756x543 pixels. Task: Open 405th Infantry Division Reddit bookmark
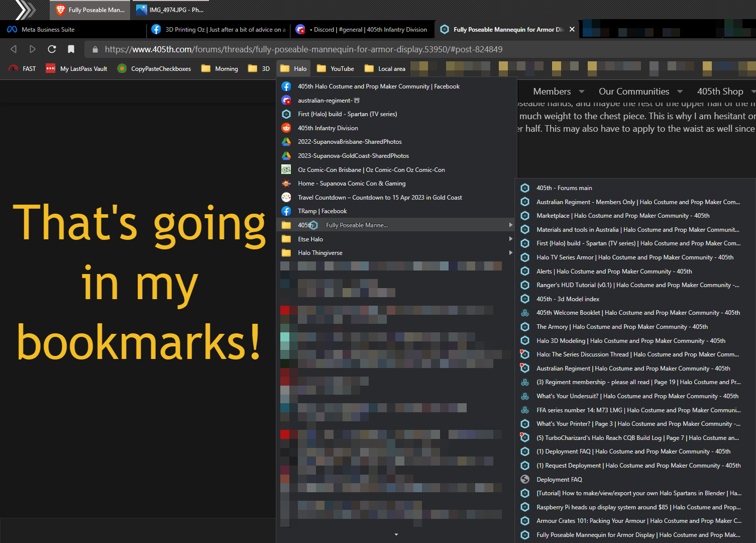pyautogui.click(x=397, y=128)
